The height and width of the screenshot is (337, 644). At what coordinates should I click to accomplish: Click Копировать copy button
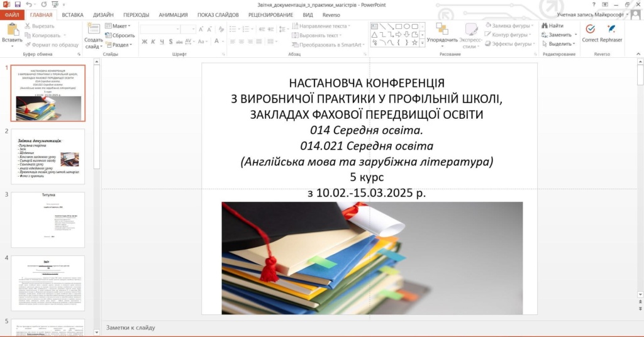tap(43, 35)
